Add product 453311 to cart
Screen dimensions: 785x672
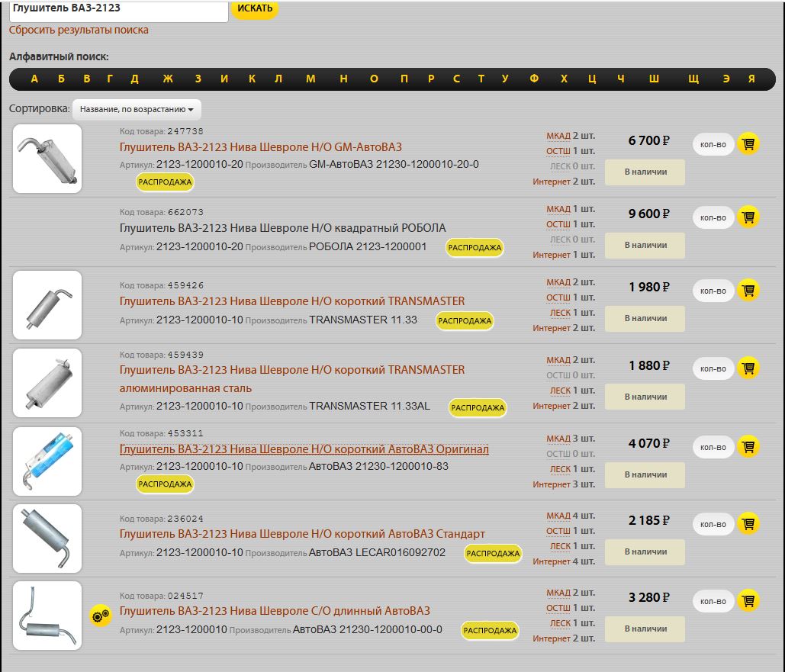[748, 447]
